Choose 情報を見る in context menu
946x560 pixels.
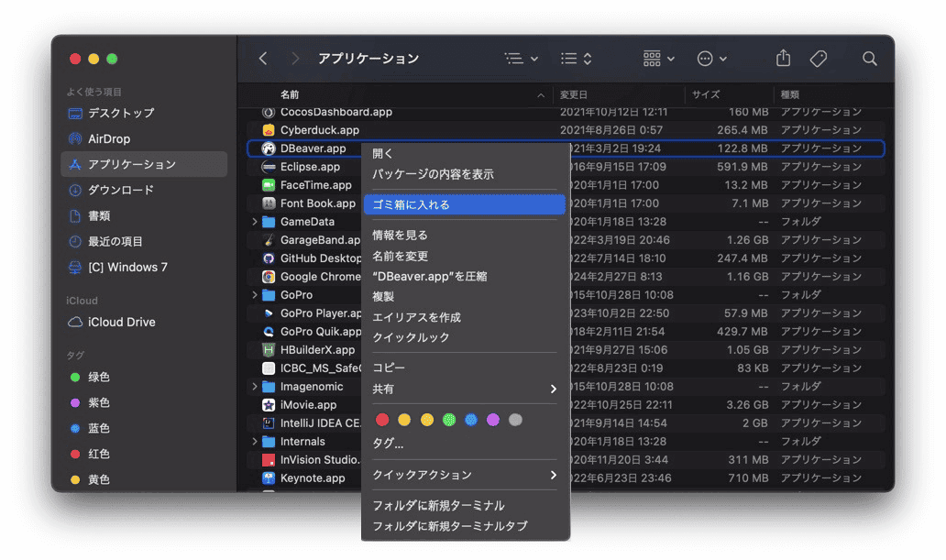tap(465, 236)
